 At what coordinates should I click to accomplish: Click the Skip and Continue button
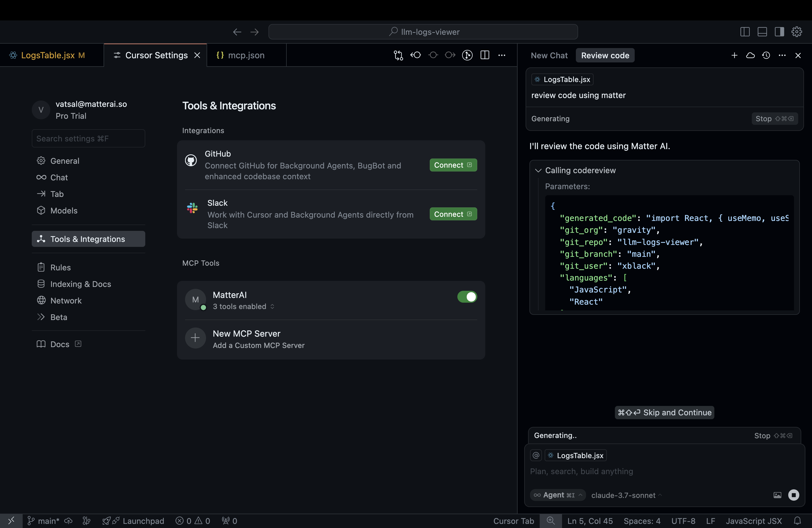[x=664, y=412]
